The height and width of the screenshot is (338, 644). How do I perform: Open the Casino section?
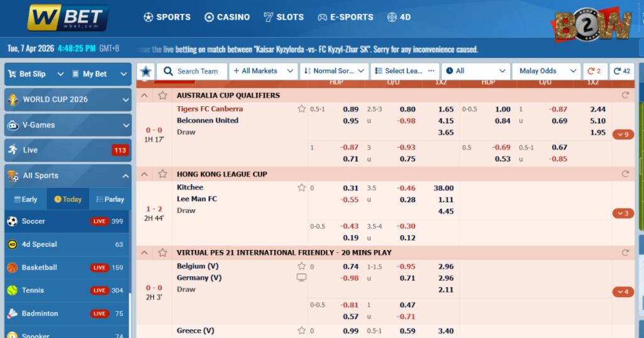227,17
